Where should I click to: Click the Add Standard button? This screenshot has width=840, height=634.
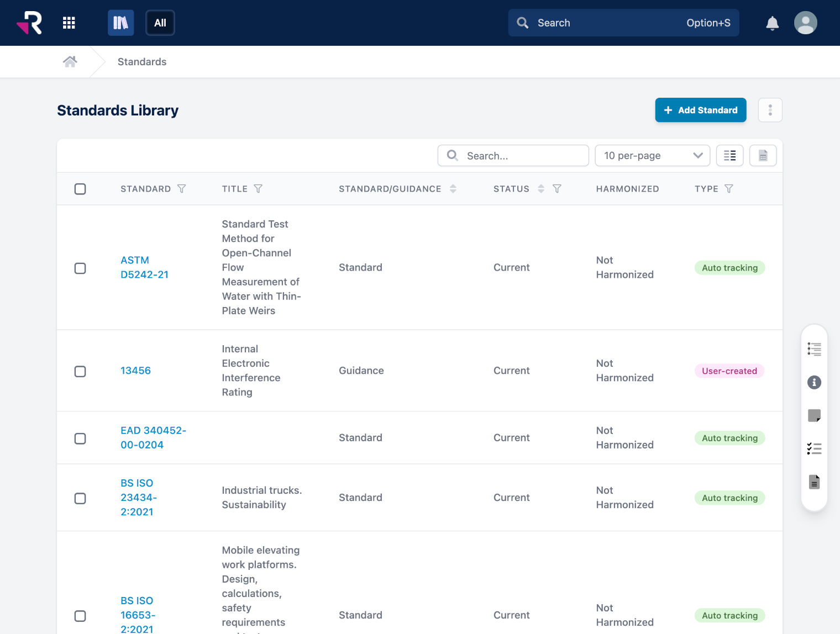click(700, 110)
